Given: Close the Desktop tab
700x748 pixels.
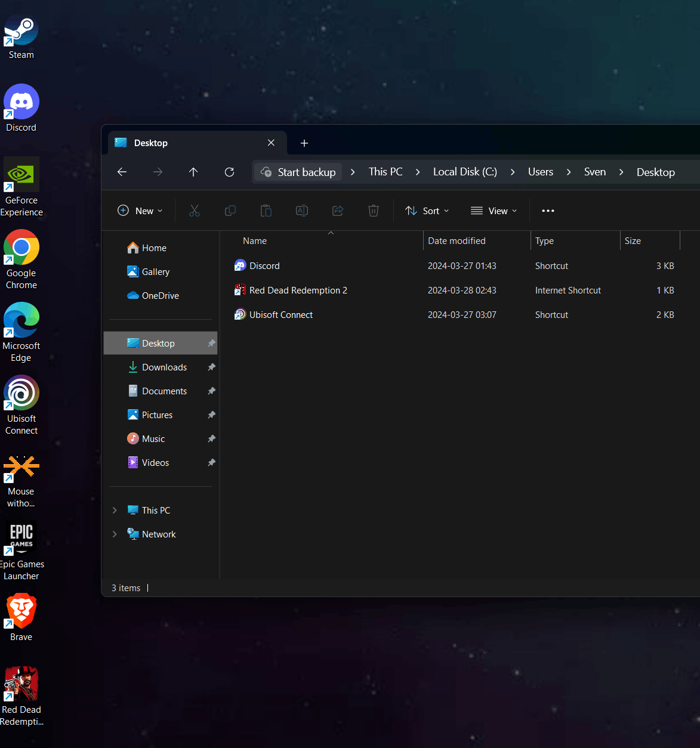Looking at the screenshot, I should coord(271,143).
